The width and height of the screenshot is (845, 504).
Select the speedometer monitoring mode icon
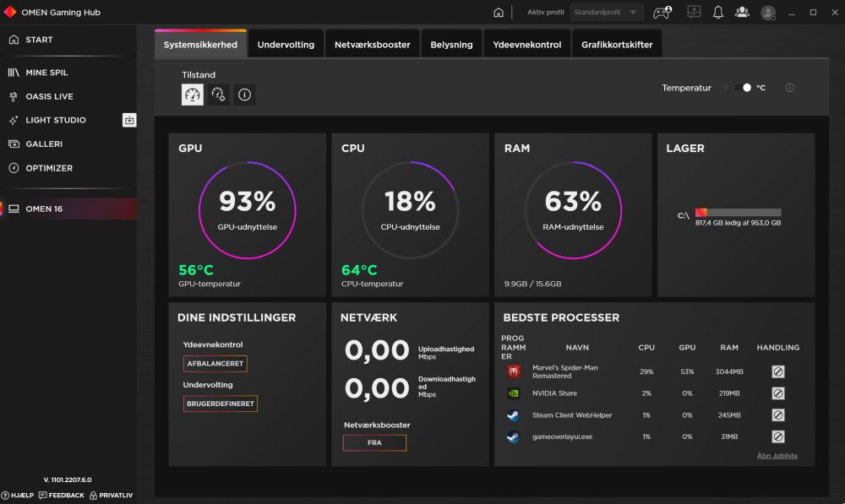click(x=193, y=95)
